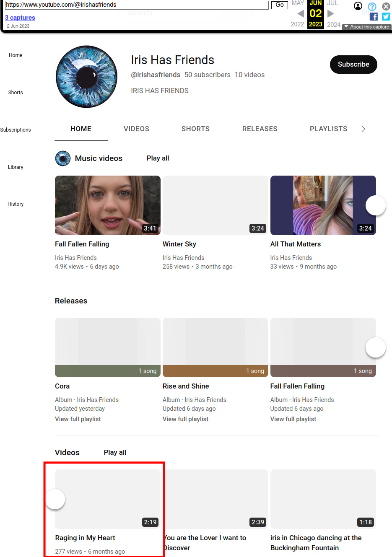Close the Wayback Machine toolbar
The width and height of the screenshot is (392, 557).
[386, 7]
